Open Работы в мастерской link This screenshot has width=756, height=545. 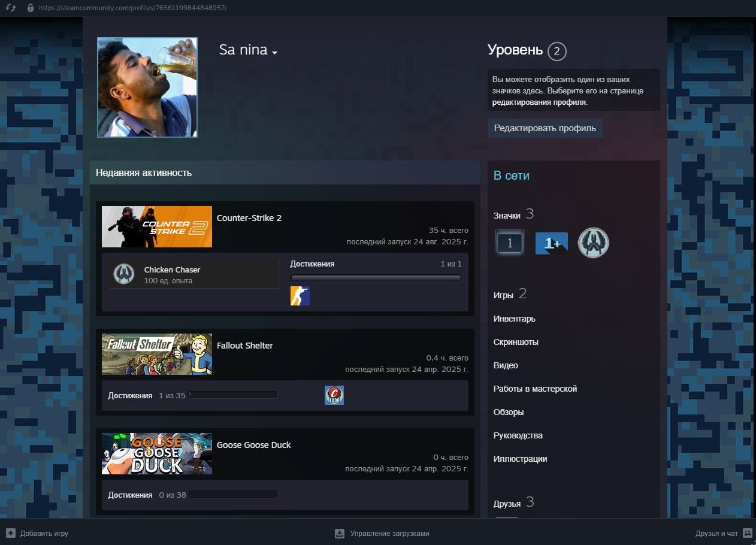point(535,389)
